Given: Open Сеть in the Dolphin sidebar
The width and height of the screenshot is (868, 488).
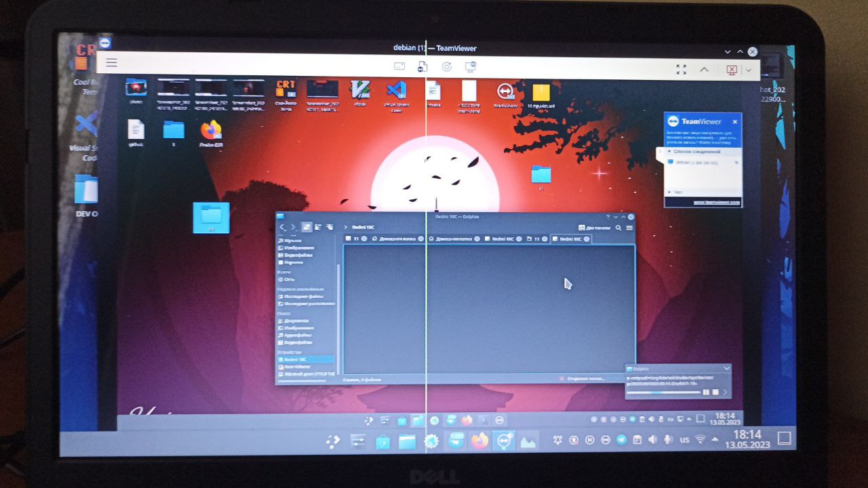Looking at the screenshot, I should pos(286,279).
